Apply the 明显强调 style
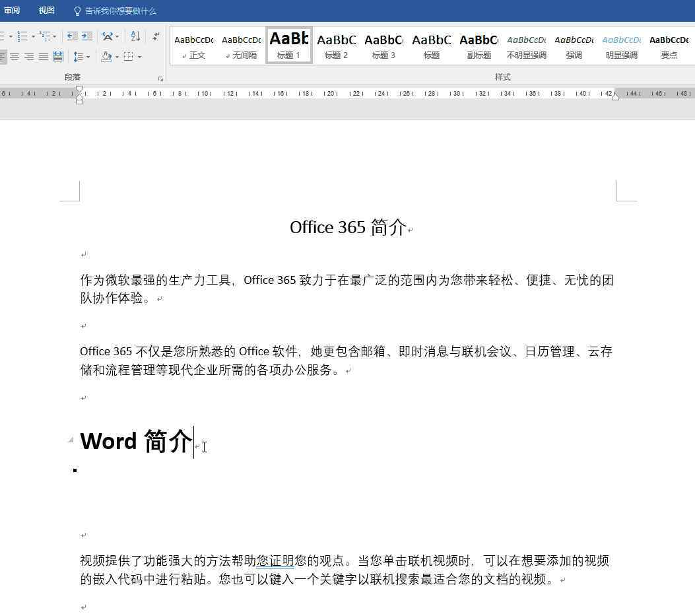Screen dimensions: 695x616 (x=622, y=46)
